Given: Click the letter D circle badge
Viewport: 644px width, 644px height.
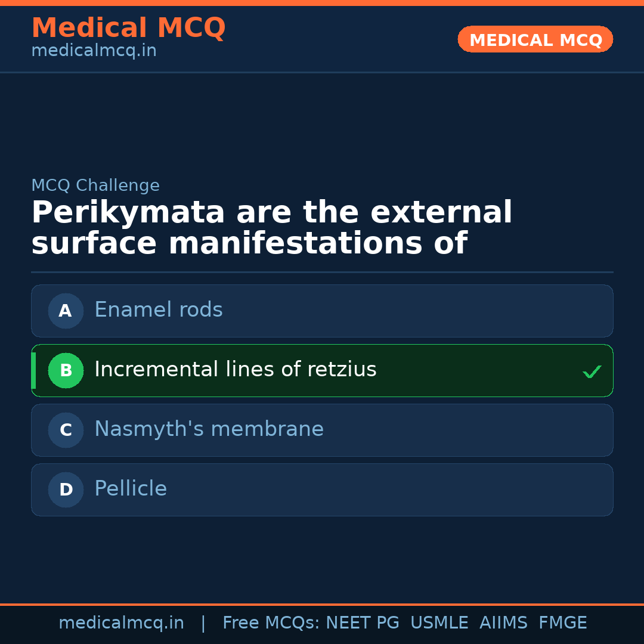Looking at the screenshot, I should point(66,490).
